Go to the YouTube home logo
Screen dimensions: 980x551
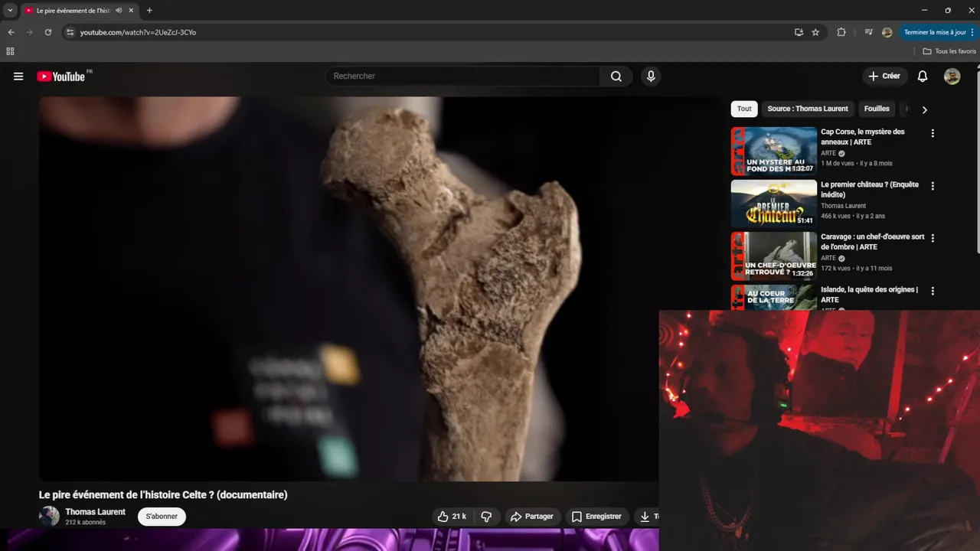(61, 77)
